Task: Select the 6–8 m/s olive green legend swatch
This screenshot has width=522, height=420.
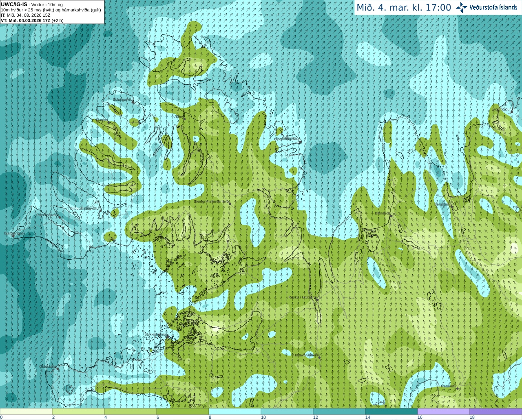Action: tap(183, 411)
